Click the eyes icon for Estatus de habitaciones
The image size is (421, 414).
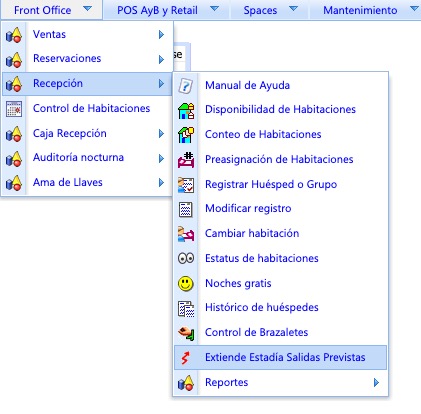pos(186,258)
